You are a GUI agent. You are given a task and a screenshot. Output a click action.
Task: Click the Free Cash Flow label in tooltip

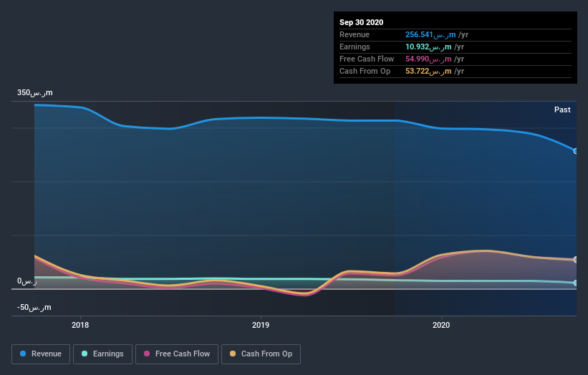tap(367, 59)
